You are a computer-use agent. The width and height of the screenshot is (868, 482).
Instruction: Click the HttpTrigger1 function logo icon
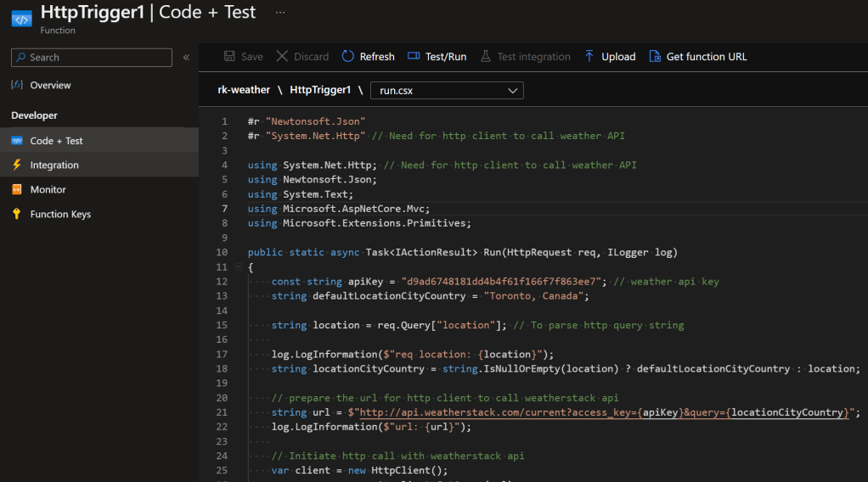pyautogui.click(x=20, y=19)
